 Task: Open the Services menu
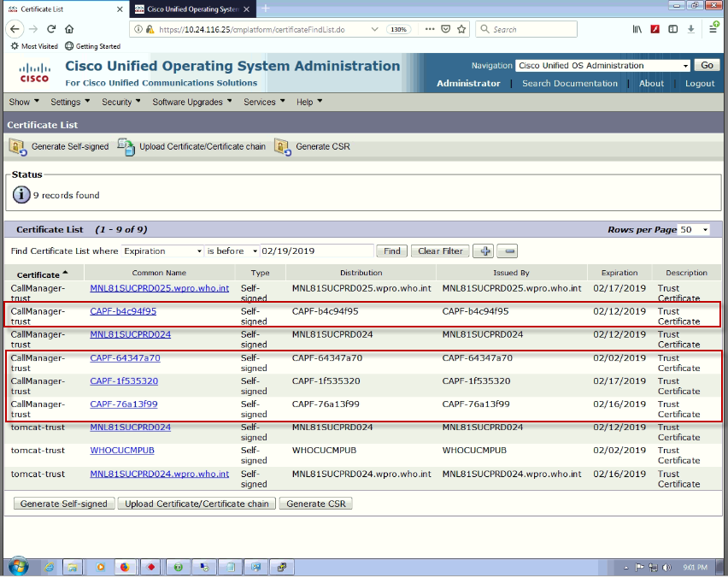[x=264, y=102]
